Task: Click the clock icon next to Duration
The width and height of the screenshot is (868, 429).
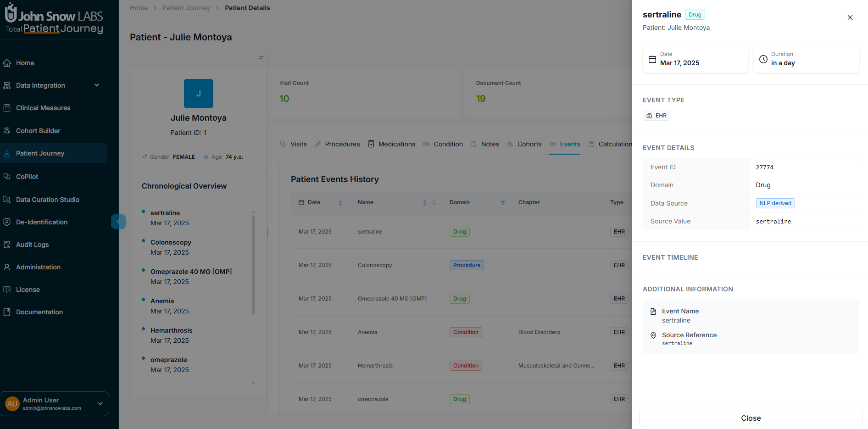Action: tap(763, 59)
